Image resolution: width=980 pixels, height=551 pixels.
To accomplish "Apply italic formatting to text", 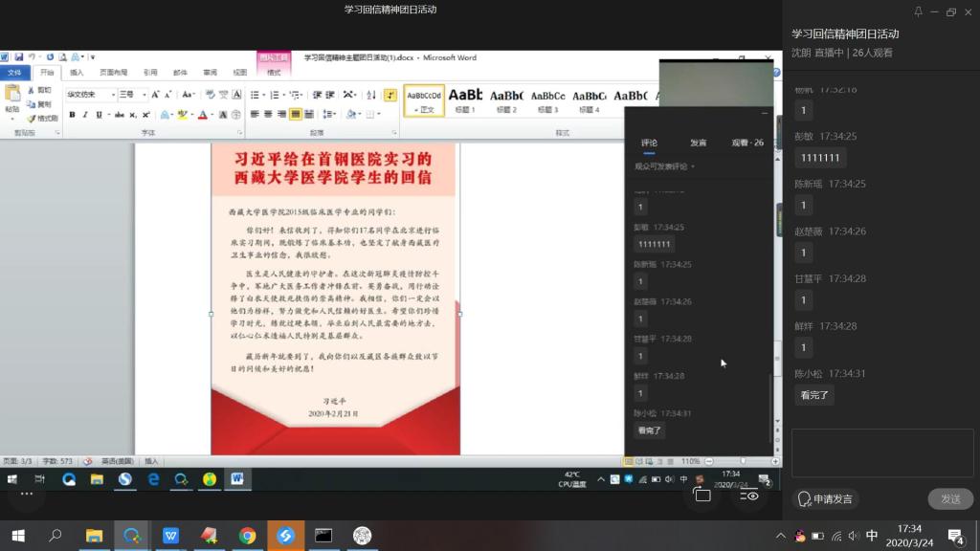I will pyautogui.click(x=84, y=115).
